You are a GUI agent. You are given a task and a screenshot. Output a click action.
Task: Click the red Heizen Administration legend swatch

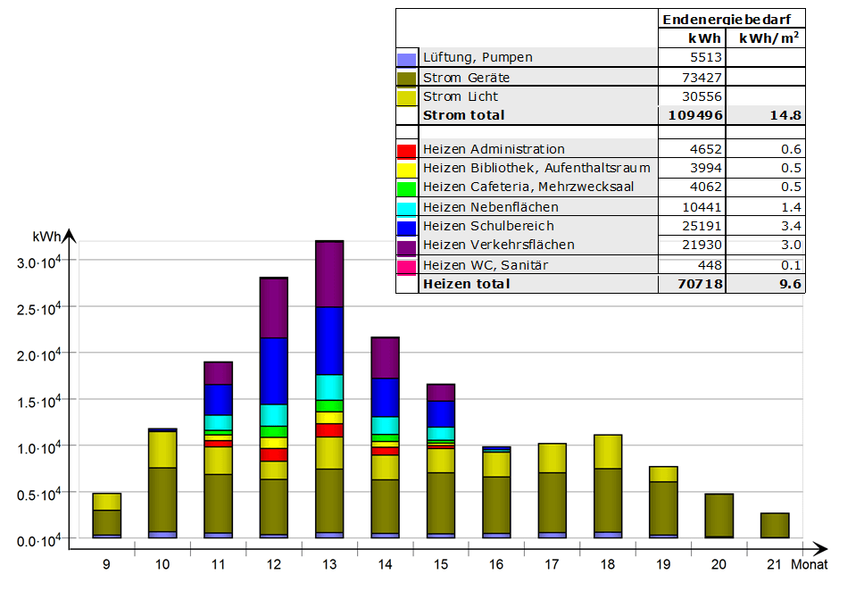406,151
